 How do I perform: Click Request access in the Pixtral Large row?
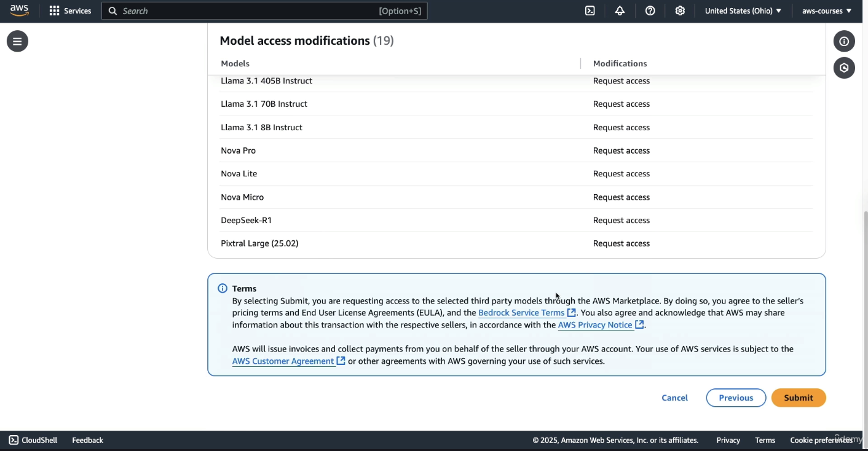(x=621, y=243)
